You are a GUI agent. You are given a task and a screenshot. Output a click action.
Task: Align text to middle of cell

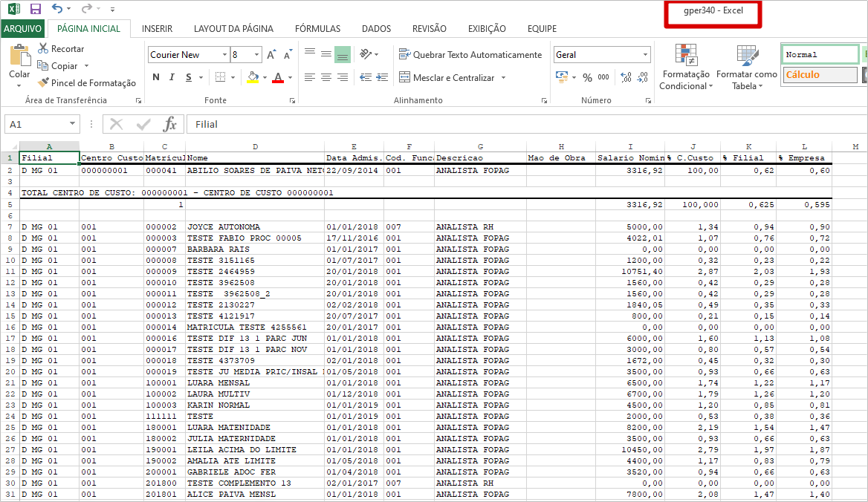[326, 54]
